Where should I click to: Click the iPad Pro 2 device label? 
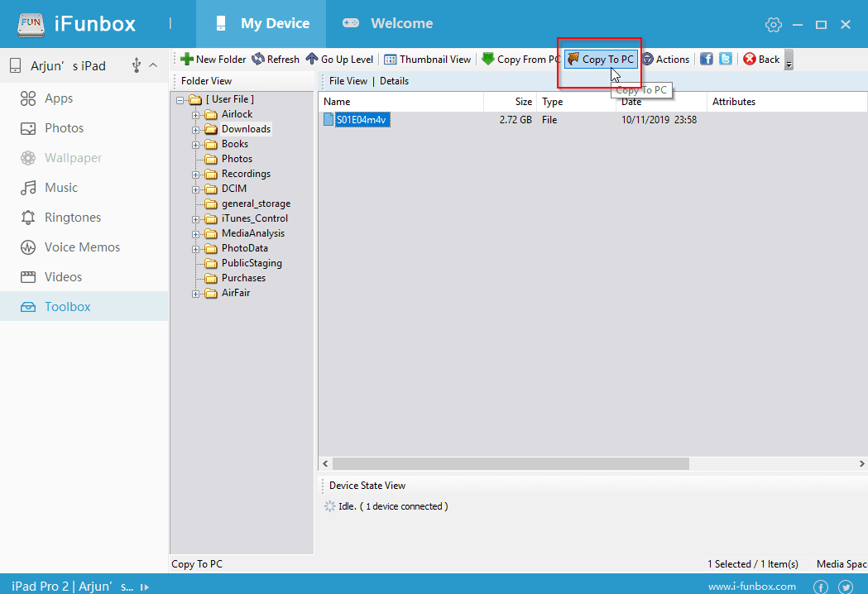click(73, 587)
